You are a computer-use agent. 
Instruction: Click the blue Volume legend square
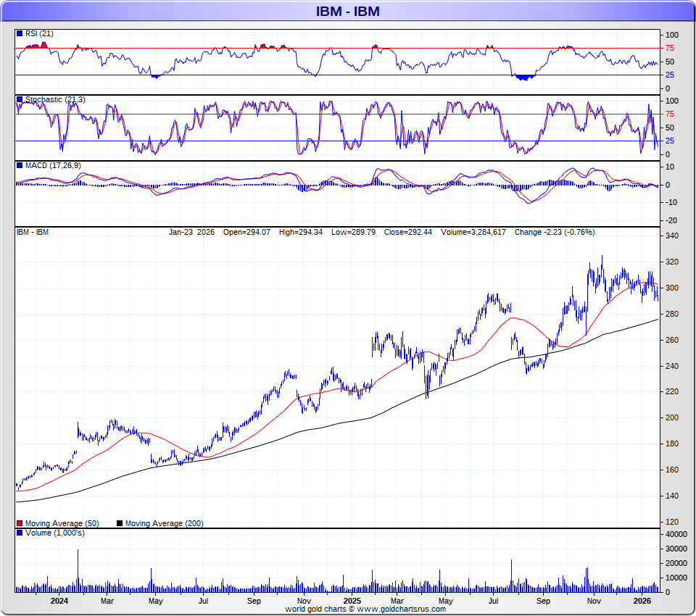[x=20, y=533]
